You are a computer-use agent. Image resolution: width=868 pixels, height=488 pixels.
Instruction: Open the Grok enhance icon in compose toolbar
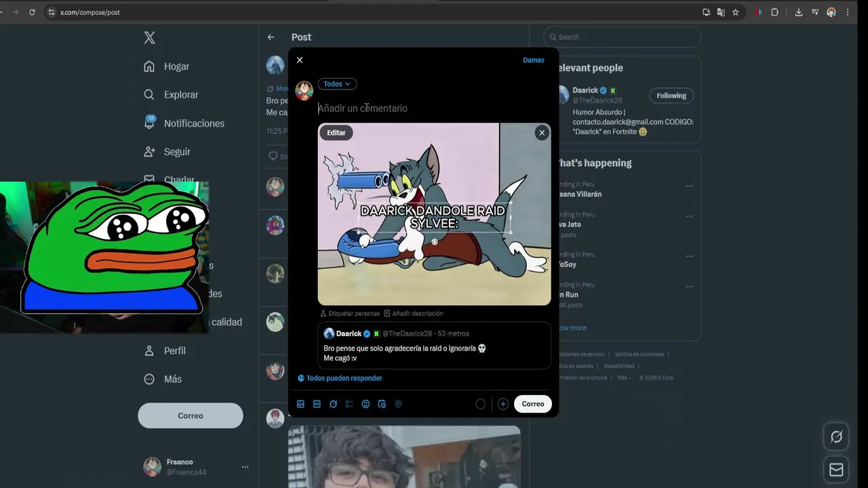(x=333, y=404)
